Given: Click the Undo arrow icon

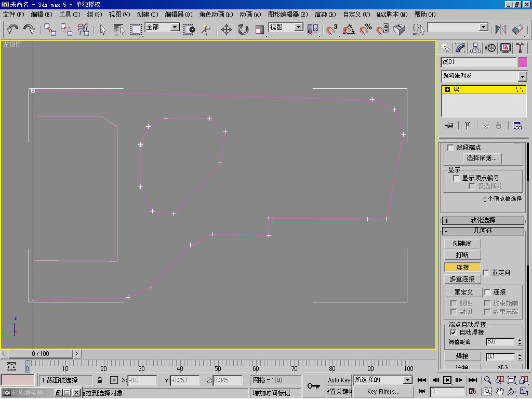Looking at the screenshot, I should (x=12, y=30).
